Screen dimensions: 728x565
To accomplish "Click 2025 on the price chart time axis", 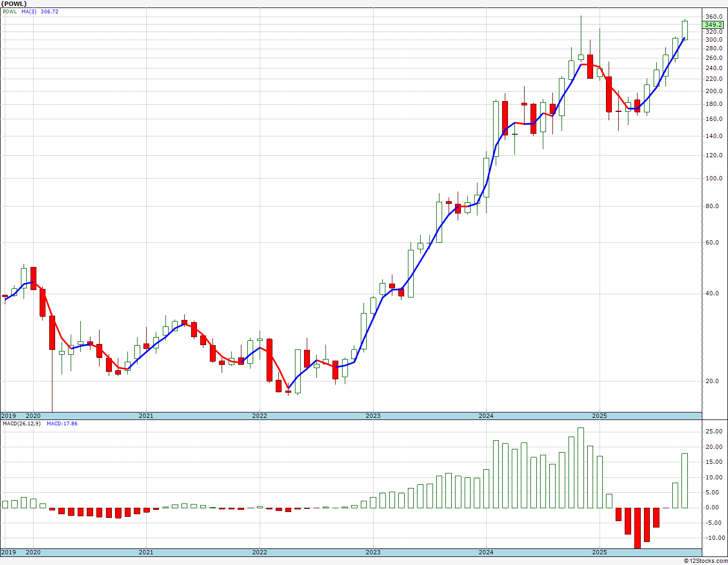I will pyautogui.click(x=600, y=416).
